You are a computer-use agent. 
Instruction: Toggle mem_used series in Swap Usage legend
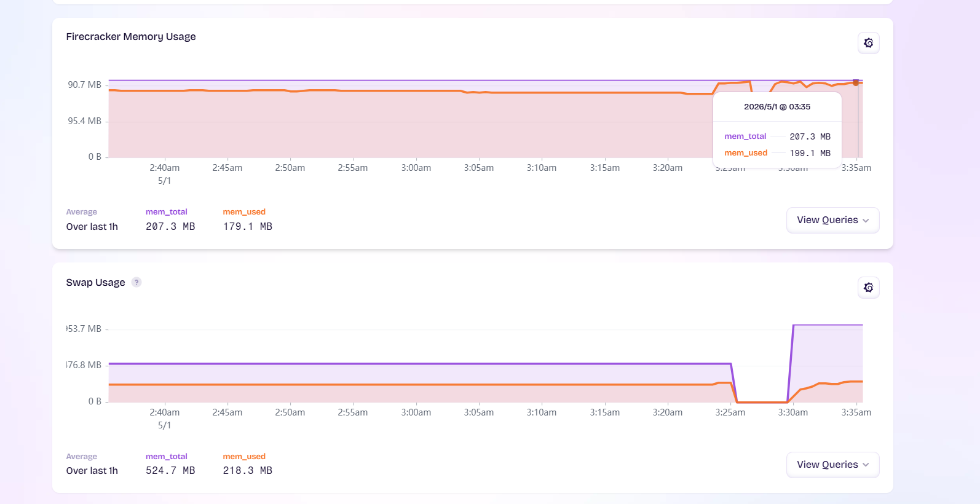(x=244, y=457)
